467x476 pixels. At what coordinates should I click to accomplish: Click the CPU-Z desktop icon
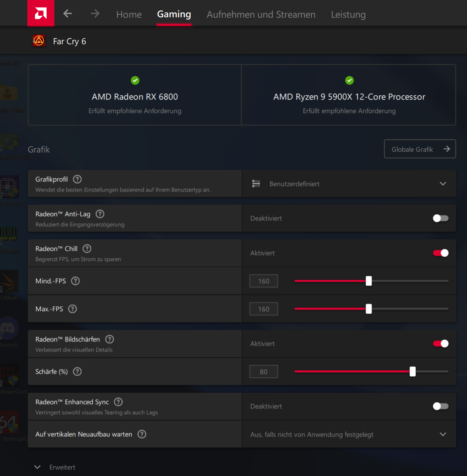tap(8, 187)
